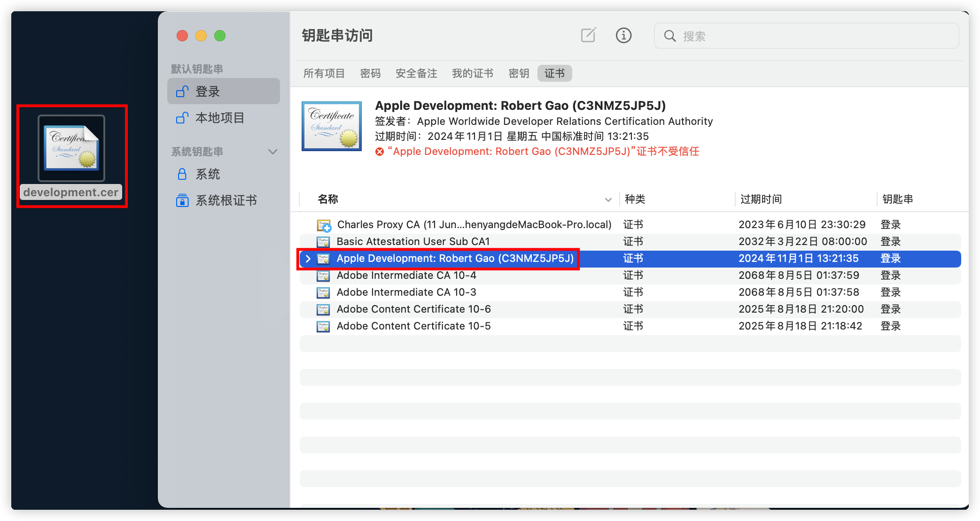Click the Apple Development row certificate icon
The height and width of the screenshot is (521, 980).
[323, 259]
